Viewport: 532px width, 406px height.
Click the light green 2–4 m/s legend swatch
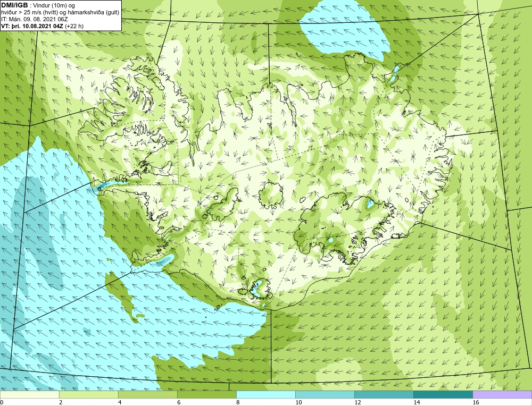click(88, 394)
